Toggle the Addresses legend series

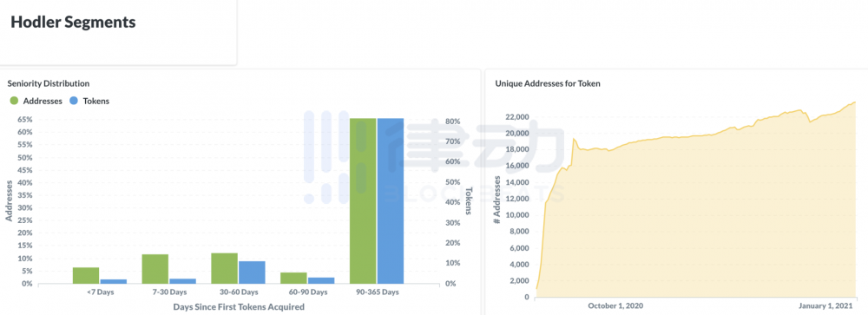pos(36,102)
